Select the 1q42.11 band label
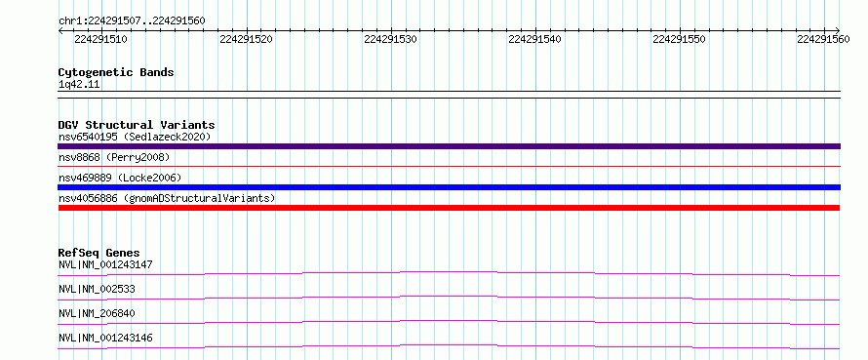The width and height of the screenshot is (868, 360). 79,85
